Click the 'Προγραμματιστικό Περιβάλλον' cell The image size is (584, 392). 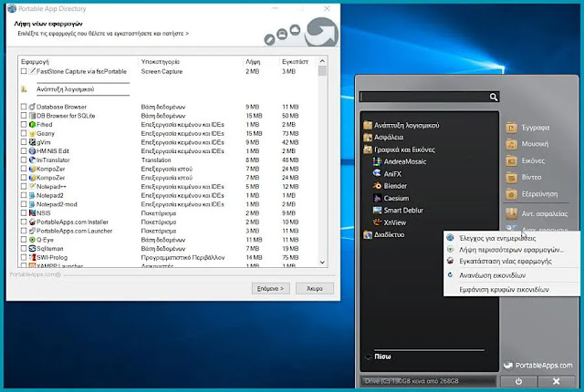pos(182,257)
